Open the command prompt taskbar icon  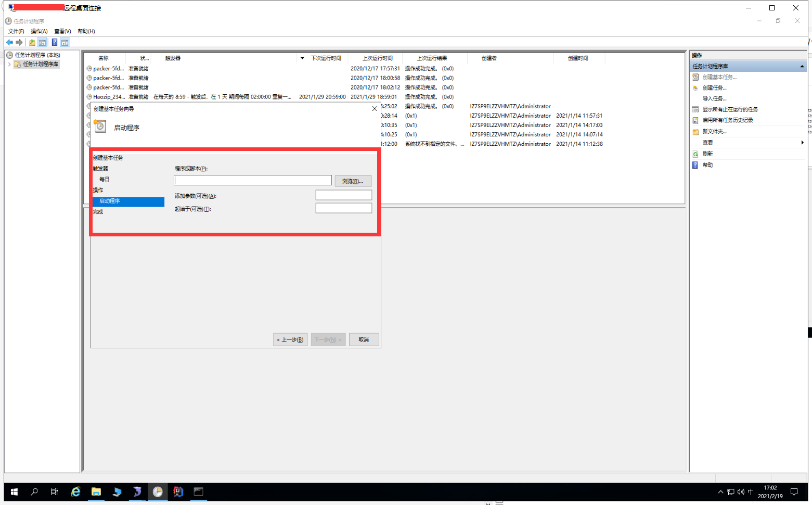pos(198,491)
